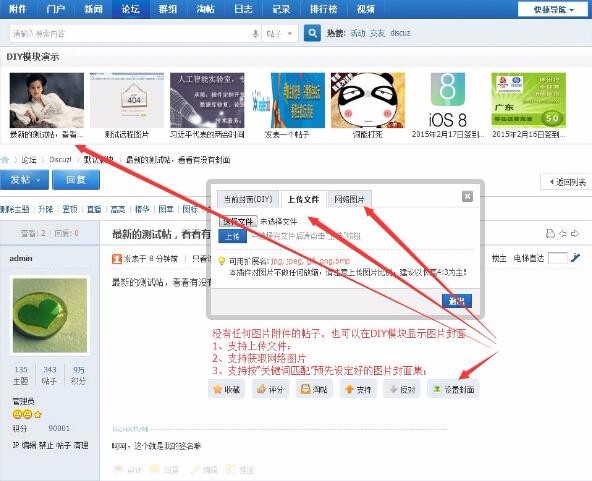Click the 电梯直达 floor number input
The image size is (592, 481).
pyautogui.click(x=557, y=258)
